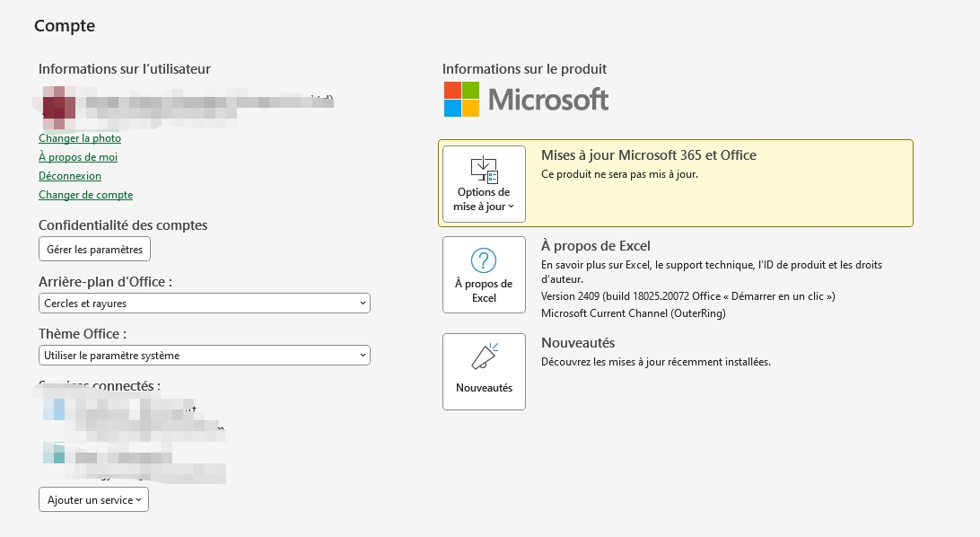This screenshot has width=980, height=537.
Task: Click the Informations sur l'utilisateur heading
Action: coord(125,69)
